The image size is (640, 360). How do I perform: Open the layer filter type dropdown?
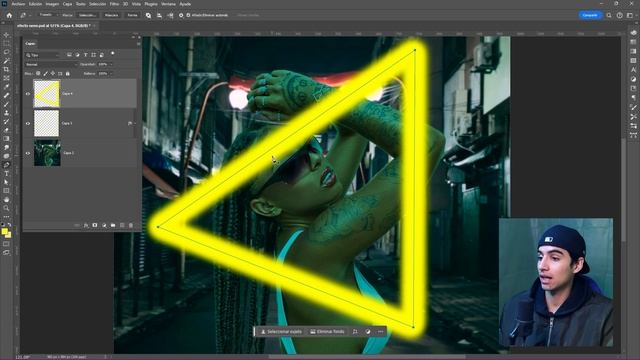(43, 55)
